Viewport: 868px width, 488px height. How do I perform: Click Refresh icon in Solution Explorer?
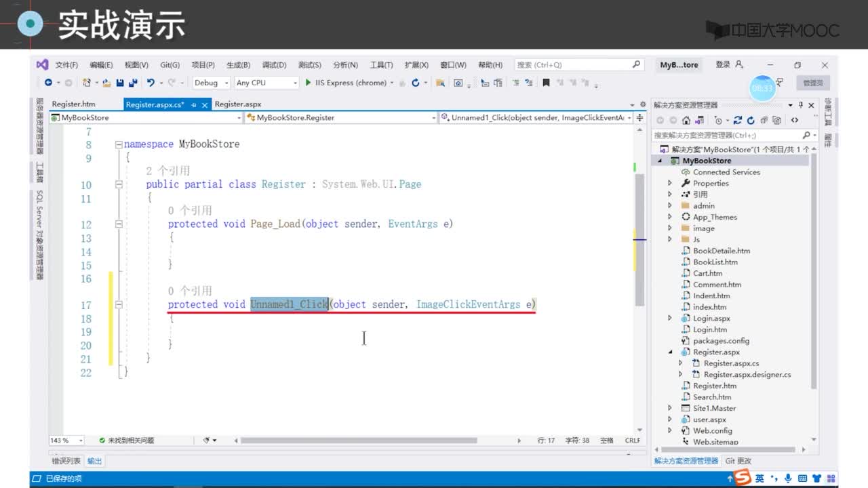(751, 120)
